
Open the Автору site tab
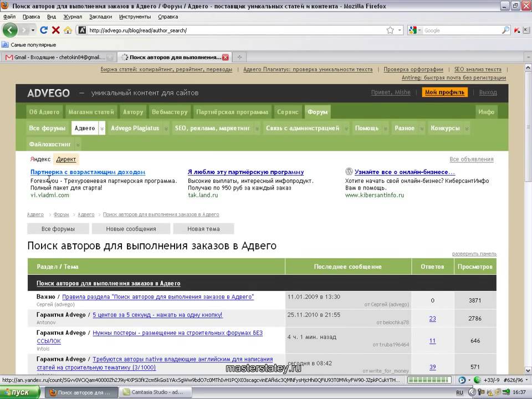133,112
